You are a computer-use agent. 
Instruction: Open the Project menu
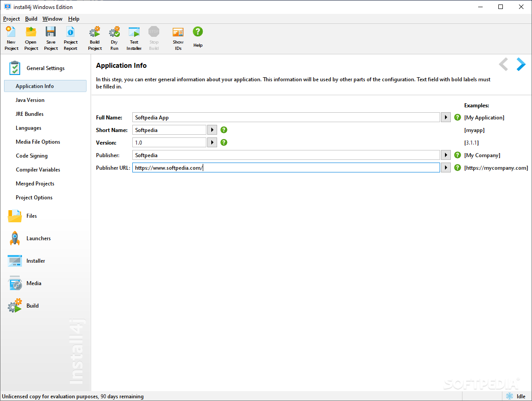pos(12,19)
